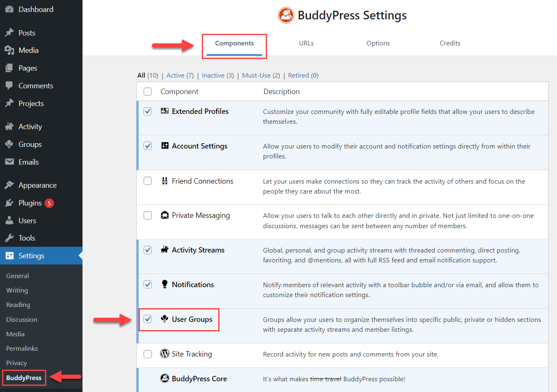Image resolution: width=557 pixels, height=392 pixels.
Task: Click the Private Messaging component icon
Action: pos(165,215)
